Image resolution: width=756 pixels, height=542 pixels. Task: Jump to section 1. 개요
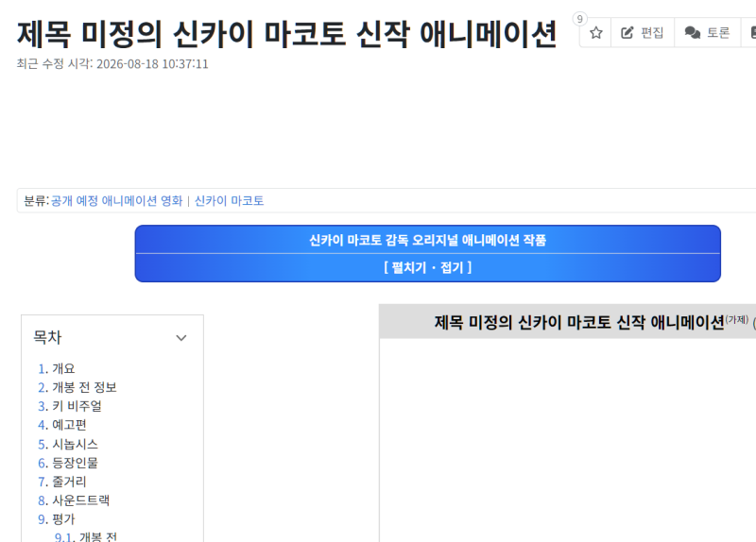click(x=57, y=368)
